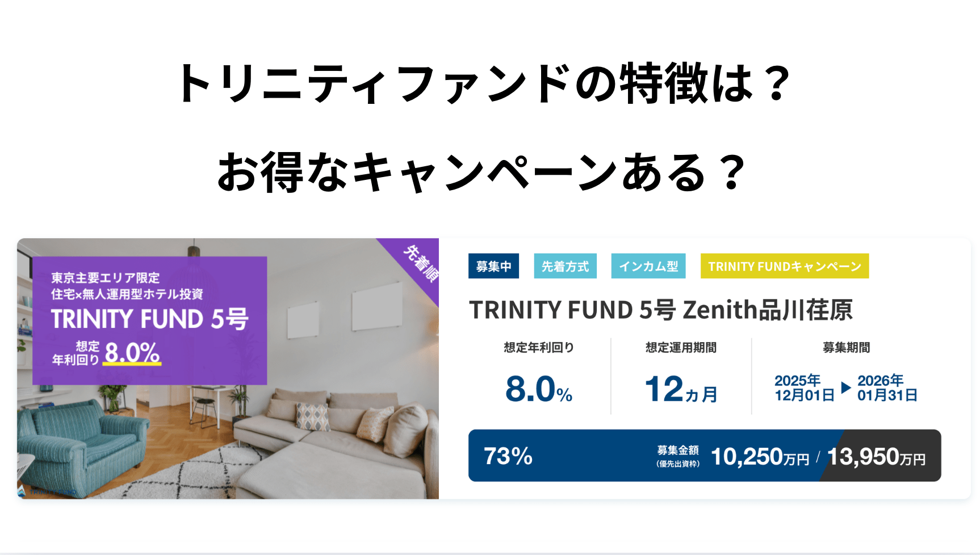980x555 pixels.
Task: Open the TRINITY FUNDキャンペーン tag
Action: (784, 266)
